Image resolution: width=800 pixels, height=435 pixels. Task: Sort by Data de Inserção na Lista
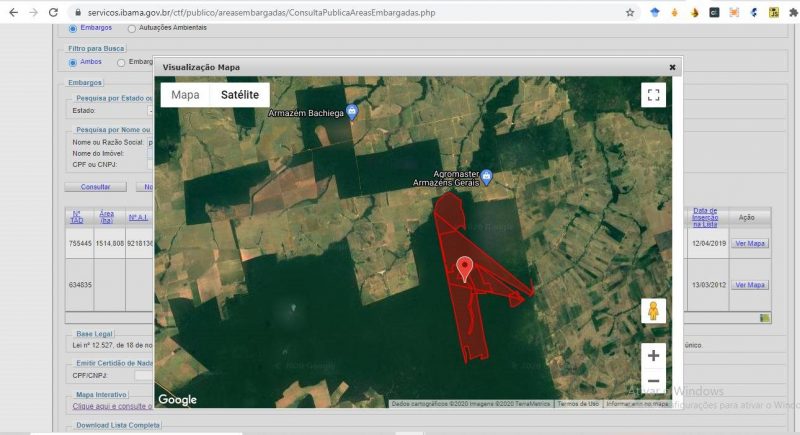click(x=704, y=217)
